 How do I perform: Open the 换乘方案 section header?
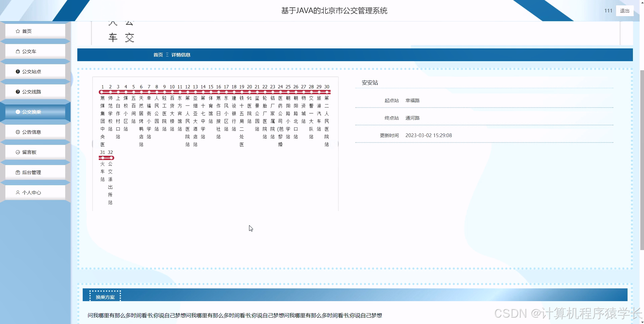pyautogui.click(x=105, y=297)
